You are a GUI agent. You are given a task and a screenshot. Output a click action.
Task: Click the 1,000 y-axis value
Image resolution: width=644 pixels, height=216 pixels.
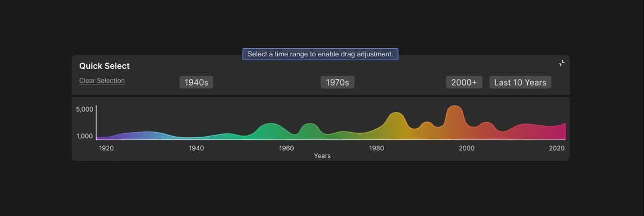tap(85, 136)
